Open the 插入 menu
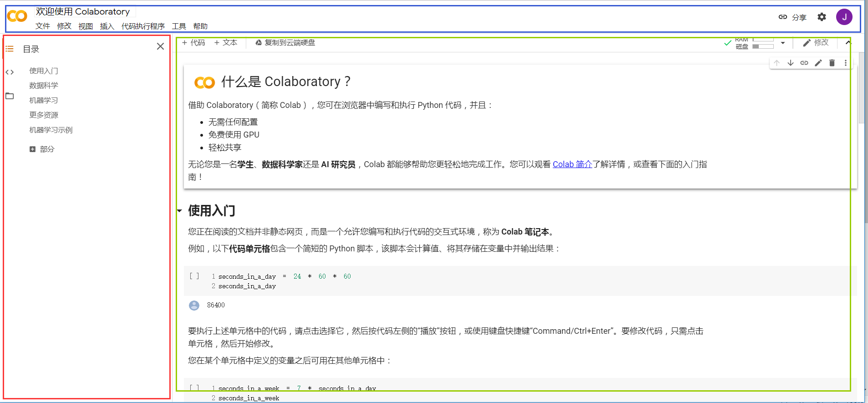The image size is (868, 403). pos(107,26)
